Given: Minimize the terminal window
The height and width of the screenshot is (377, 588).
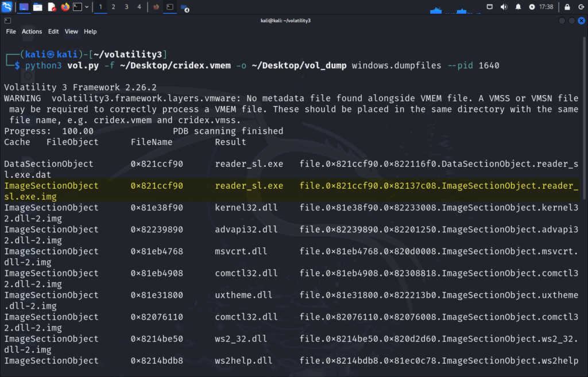Looking at the screenshot, I should pyautogui.click(x=562, y=21).
